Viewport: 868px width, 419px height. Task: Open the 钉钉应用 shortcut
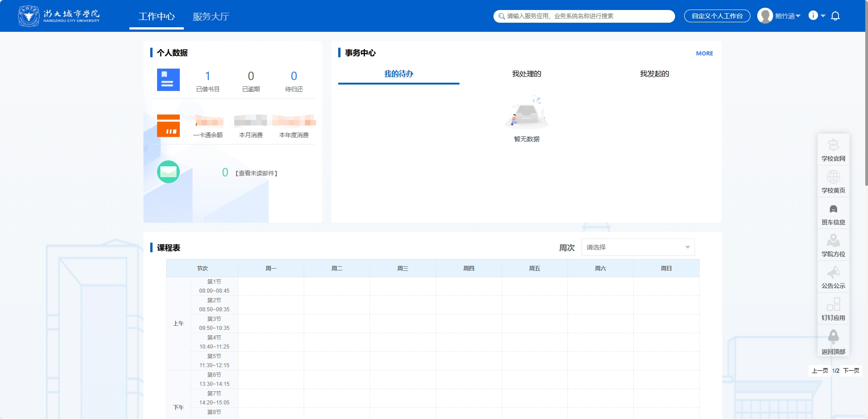(x=833, y=309)
